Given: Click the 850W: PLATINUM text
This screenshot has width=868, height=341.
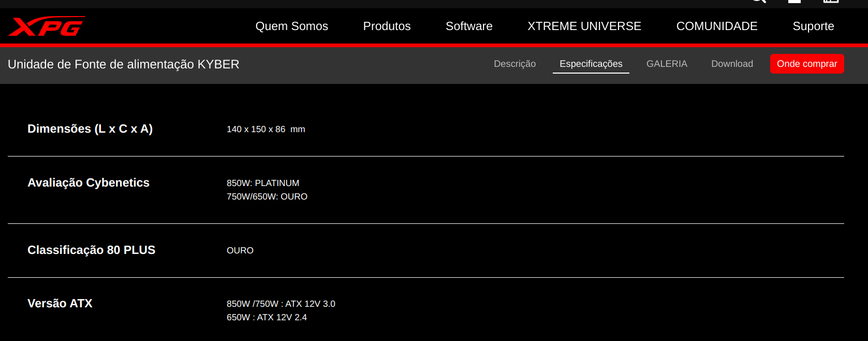Looking at the screenshot, I should click(263, 183).
